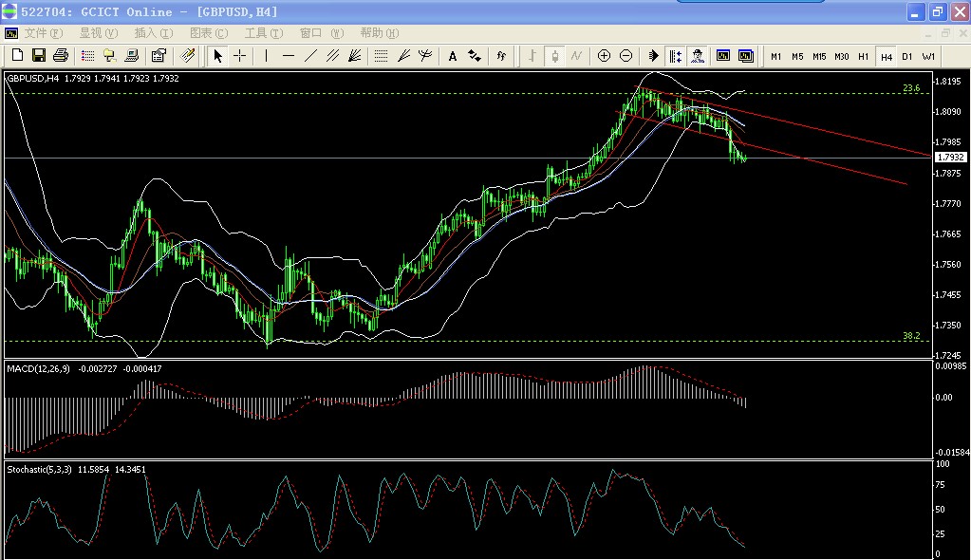Select the Horizontal Line drawing tool
Viewport: 971px width, 560px height.
click(288, 56)
